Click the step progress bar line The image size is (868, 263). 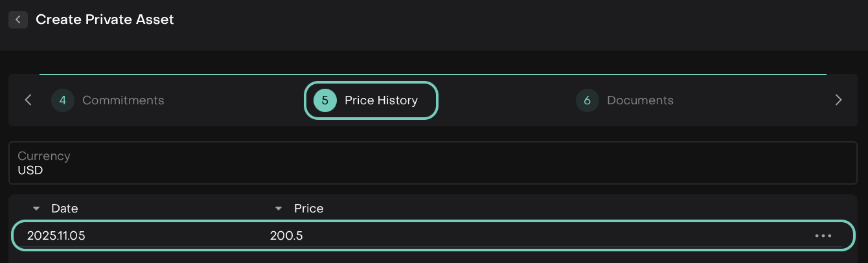pos(433,74)
